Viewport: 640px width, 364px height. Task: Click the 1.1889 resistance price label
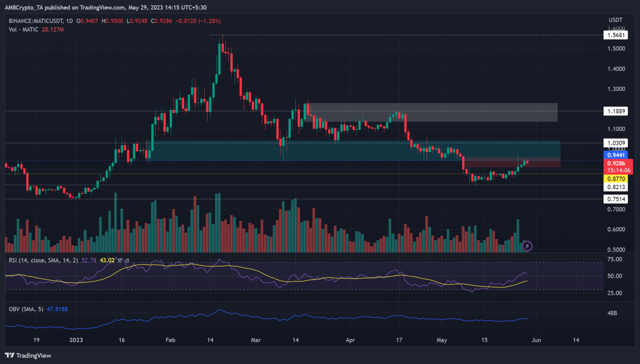(615, 111)
